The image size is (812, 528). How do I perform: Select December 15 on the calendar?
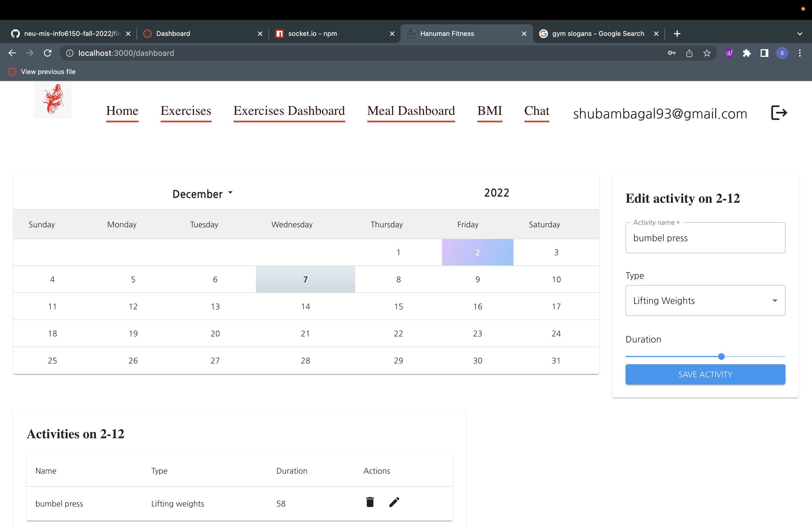(x=398, y=306)
